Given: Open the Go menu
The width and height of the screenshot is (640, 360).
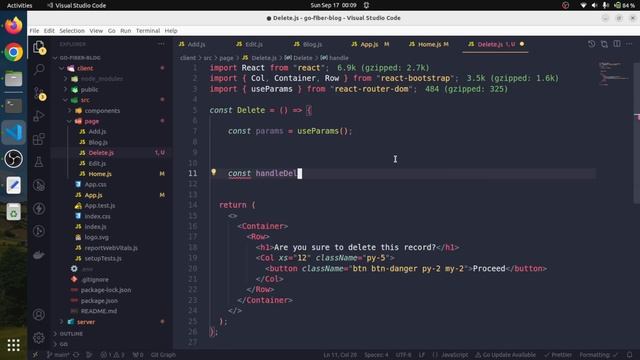Looking at the screenshot, I should (111, 31).
